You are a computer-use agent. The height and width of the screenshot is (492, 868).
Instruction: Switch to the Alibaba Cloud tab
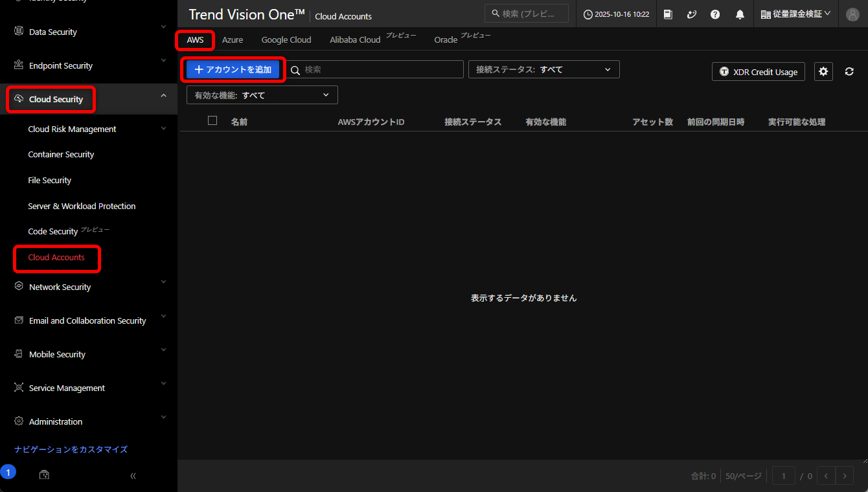pyautogui.click(x=355, y=40)
